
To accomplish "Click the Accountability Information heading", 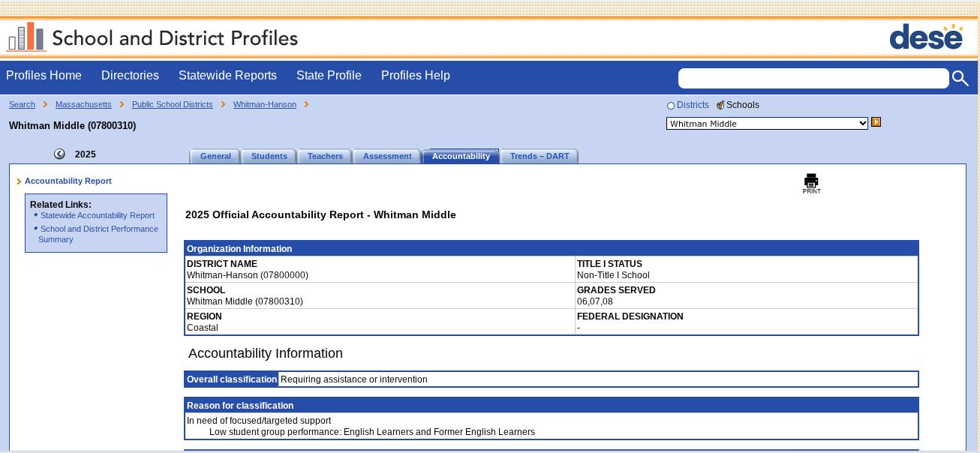I will coord(266,353).
